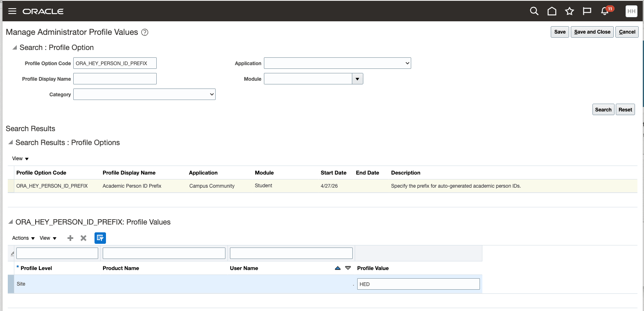Viewport: 644px width, 311px height.
Task: Click User Name filter field
Action: pos(291,253)
